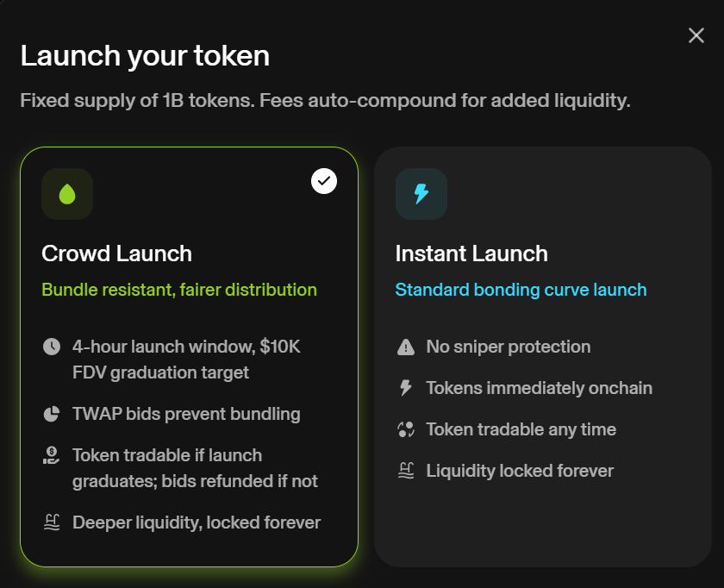Click Bundle resistant, fairer distribution text
This screenshot has height=588, width=724.
pos(179,290)
